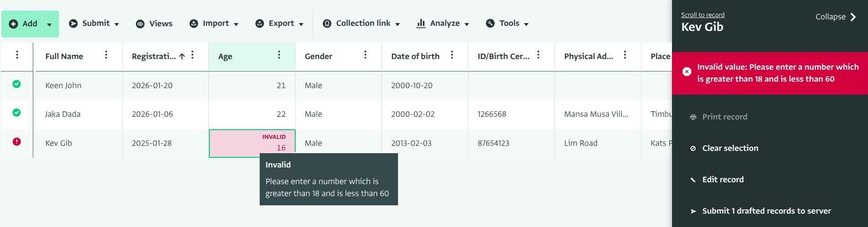Click Print record in the side panel
The height and width of the screenshot is (227, 868).
tap(719, 117)
